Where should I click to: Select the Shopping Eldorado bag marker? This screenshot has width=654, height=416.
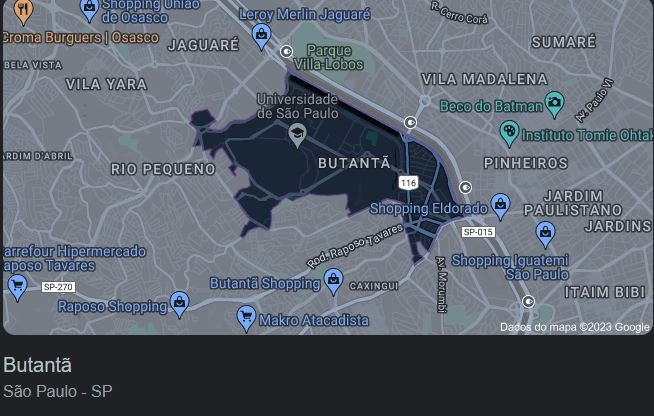501,206
